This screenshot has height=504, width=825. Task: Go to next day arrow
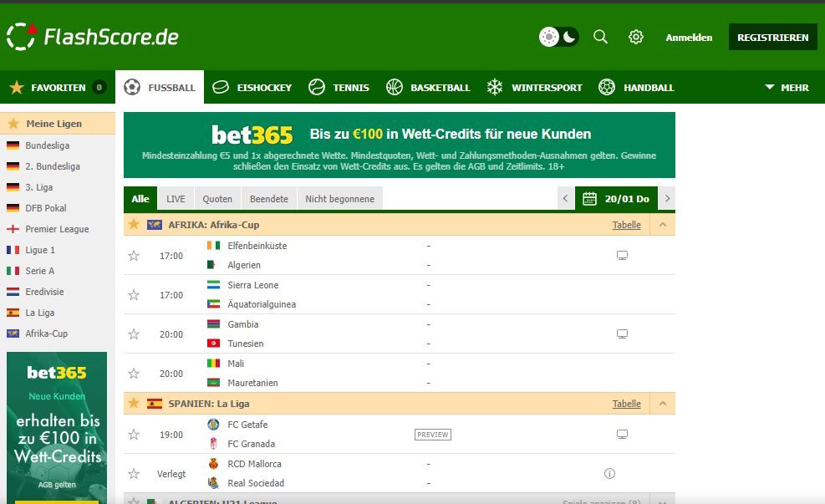point(667,199)
